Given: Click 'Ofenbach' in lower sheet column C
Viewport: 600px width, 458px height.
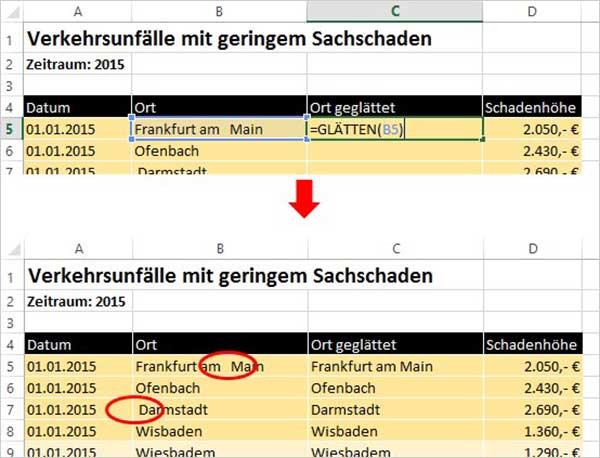Looking at the screenshot, I should [x=396, y=388].
